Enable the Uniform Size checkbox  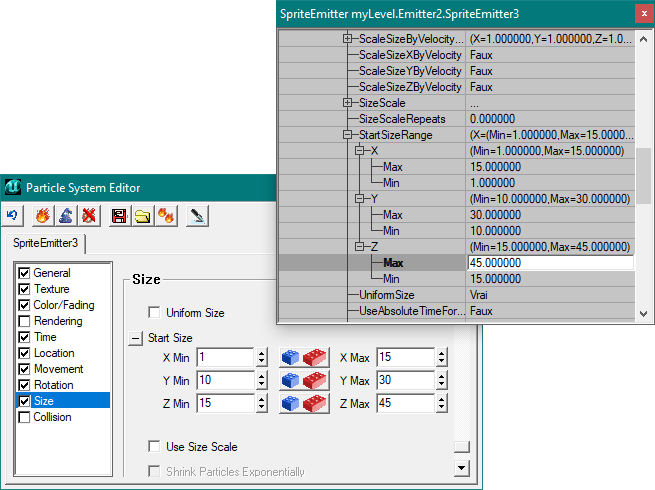(x=154, y=313)
